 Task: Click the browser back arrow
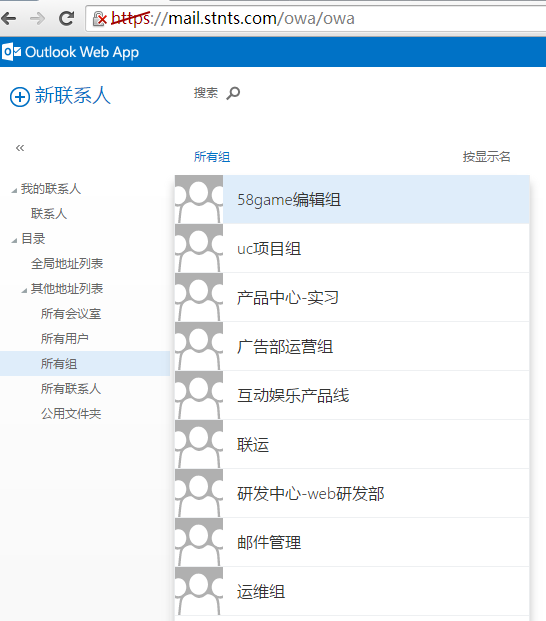9,18
